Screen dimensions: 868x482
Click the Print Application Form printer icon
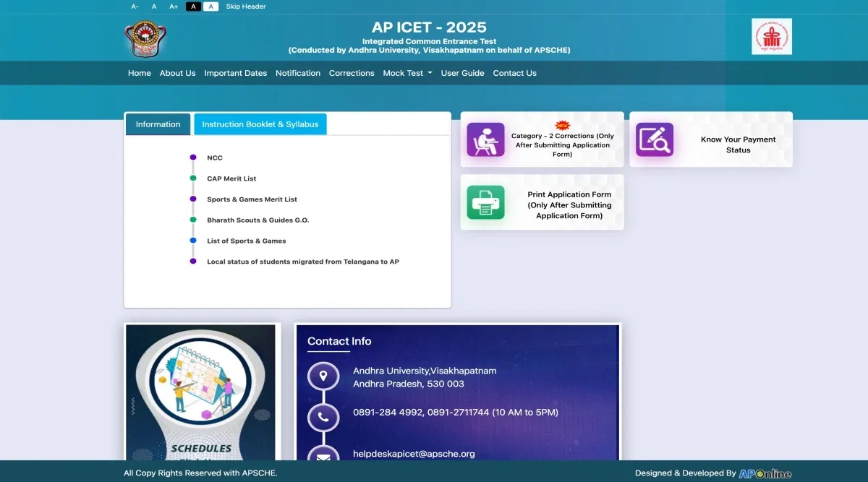coord(485,202)
